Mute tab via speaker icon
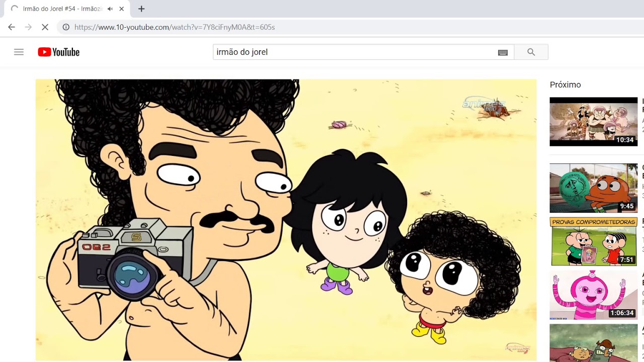The width and height of the screenshot is (644, 362). click(110, 9)
